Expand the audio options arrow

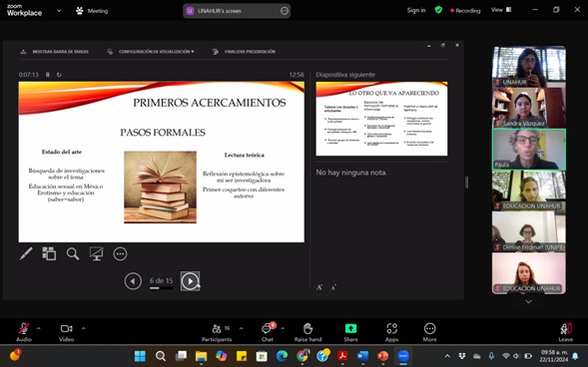(38, 328)
